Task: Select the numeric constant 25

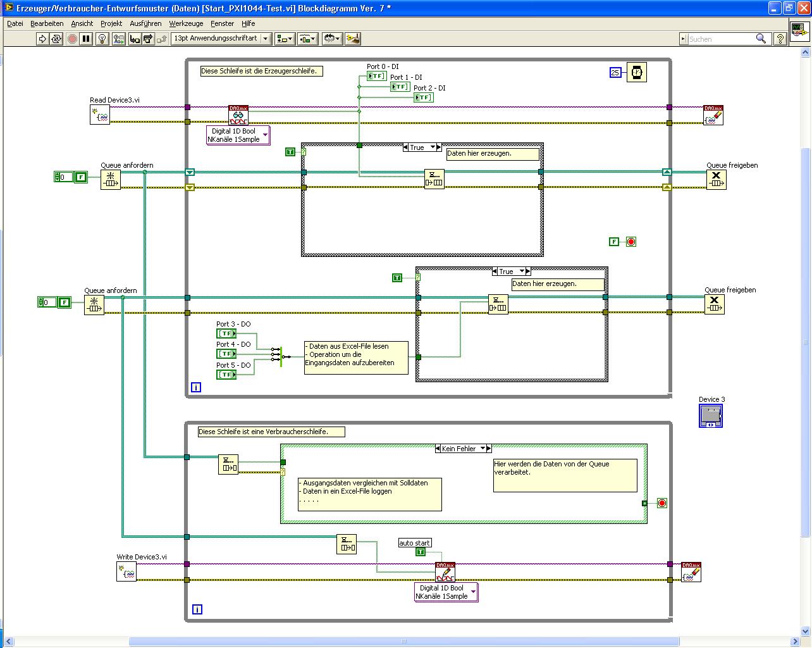Action: [x=615, y=73]
